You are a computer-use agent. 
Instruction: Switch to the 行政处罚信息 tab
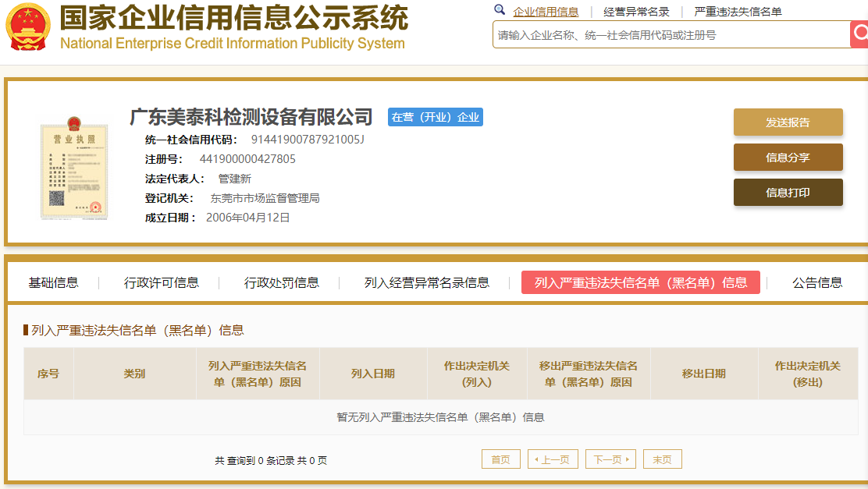(281, 282)
